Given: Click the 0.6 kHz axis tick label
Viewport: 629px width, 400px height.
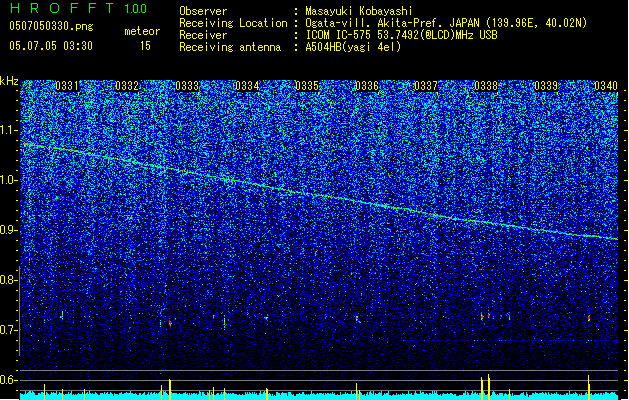Looking at the screenshot, I should 8,380.
